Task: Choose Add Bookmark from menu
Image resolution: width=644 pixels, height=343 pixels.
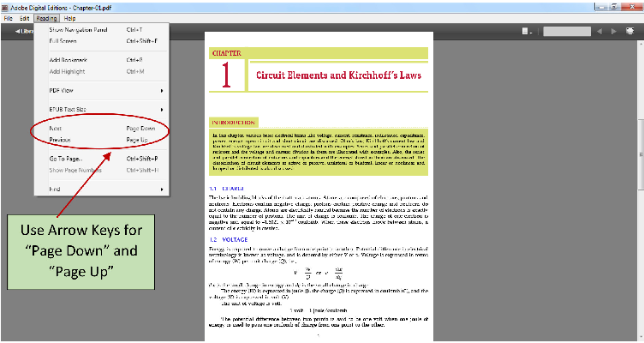Action: pos(101,60)
